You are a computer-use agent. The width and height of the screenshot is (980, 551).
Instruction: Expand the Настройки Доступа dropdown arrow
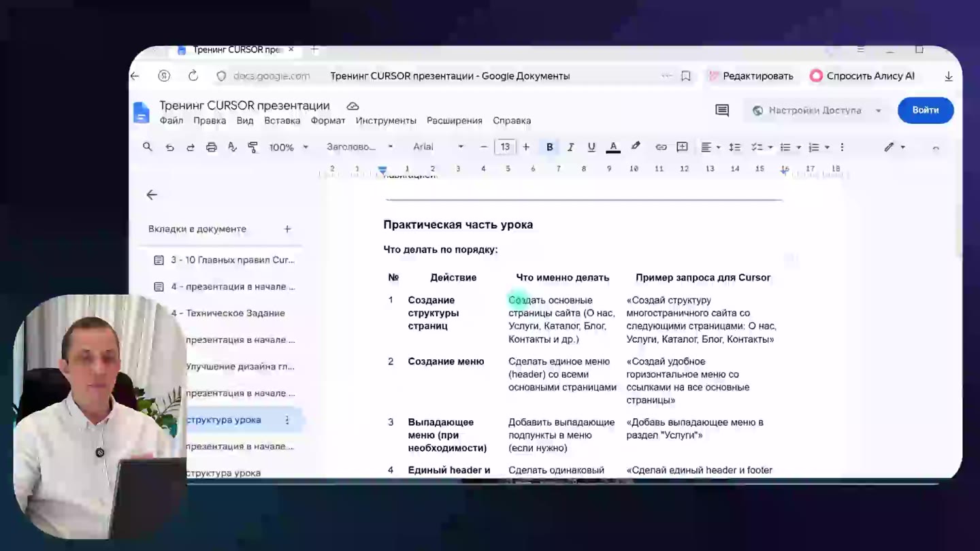click(879, 110)
